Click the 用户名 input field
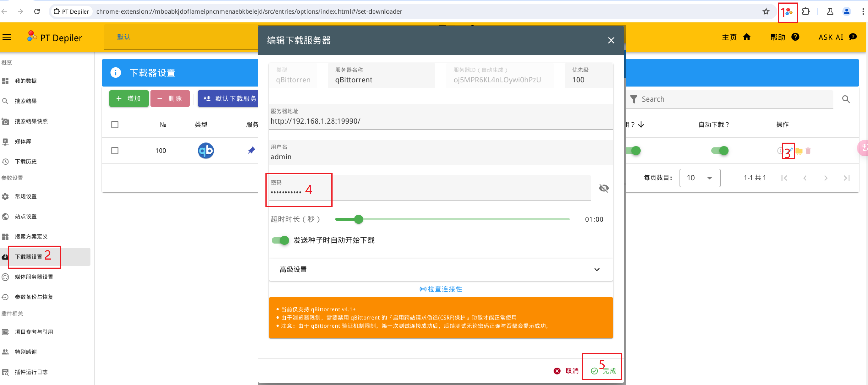Image resolution: width=868 pixels, height=385 pixels. [441, 153]
